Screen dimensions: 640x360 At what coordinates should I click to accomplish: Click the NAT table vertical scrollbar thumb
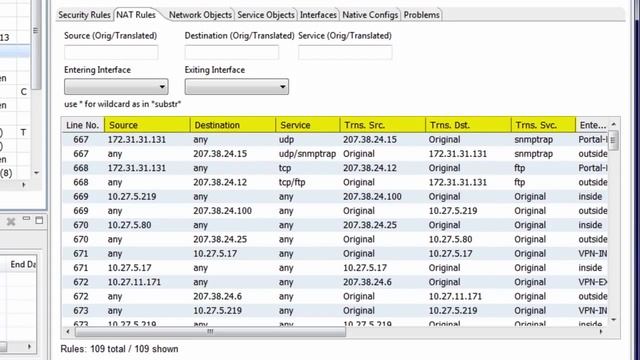(613, 140)
